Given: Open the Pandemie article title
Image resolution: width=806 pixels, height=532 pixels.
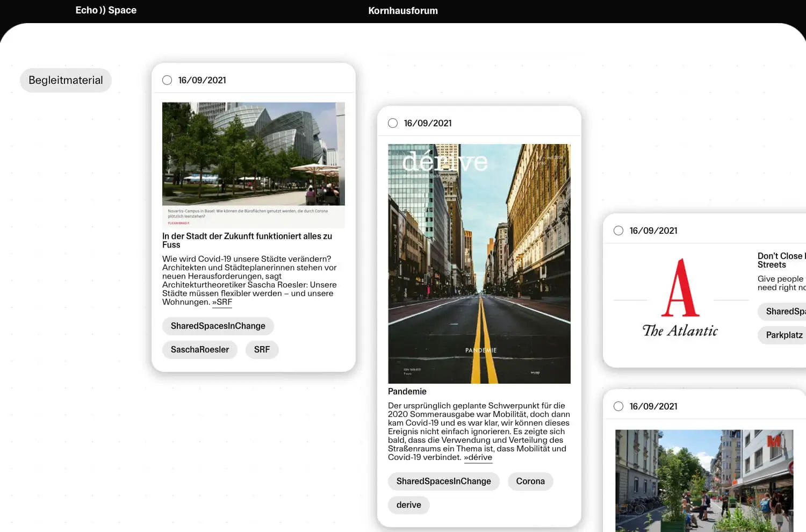Looking at the screenshot, I should coord(407,391).
